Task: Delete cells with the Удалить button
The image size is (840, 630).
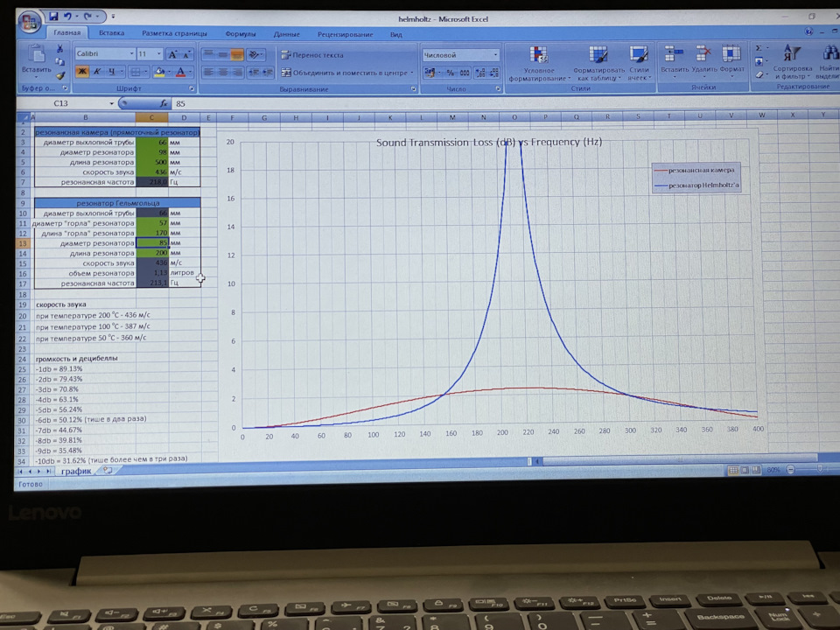Action: [703, 59]
